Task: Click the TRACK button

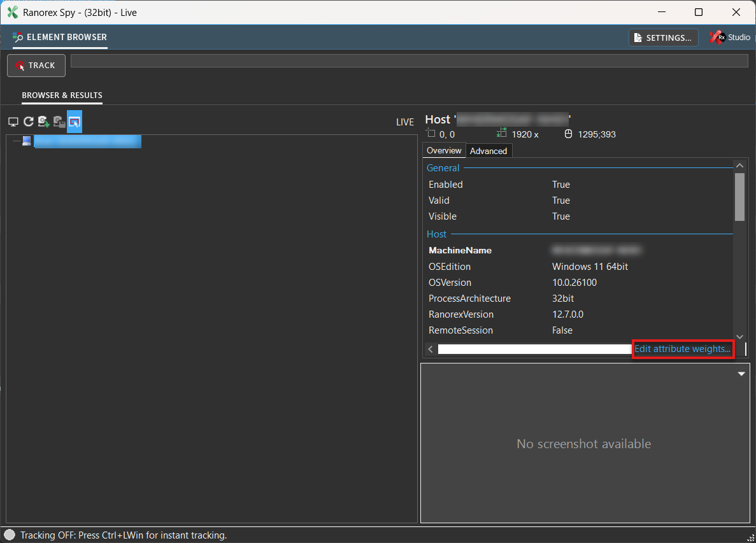Action: (36, 66)
